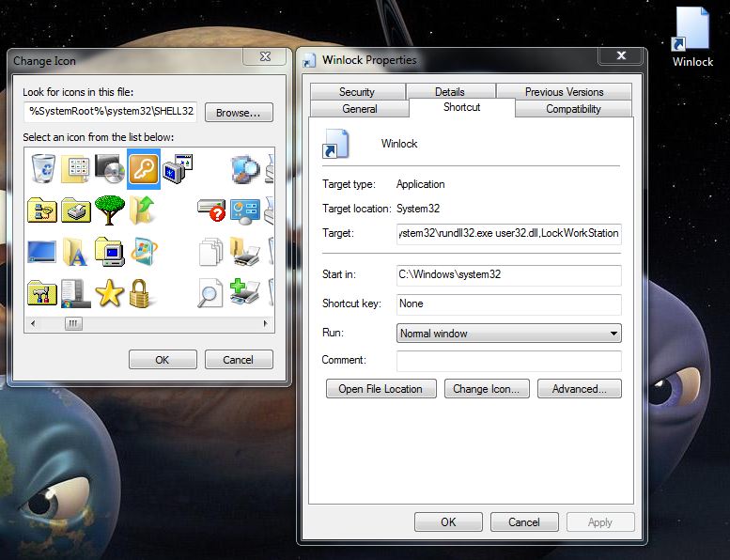Viewport: 730px width, 560px height.
Task: Confirm with OK in Change Icon dialog
Action: point(163,360)
